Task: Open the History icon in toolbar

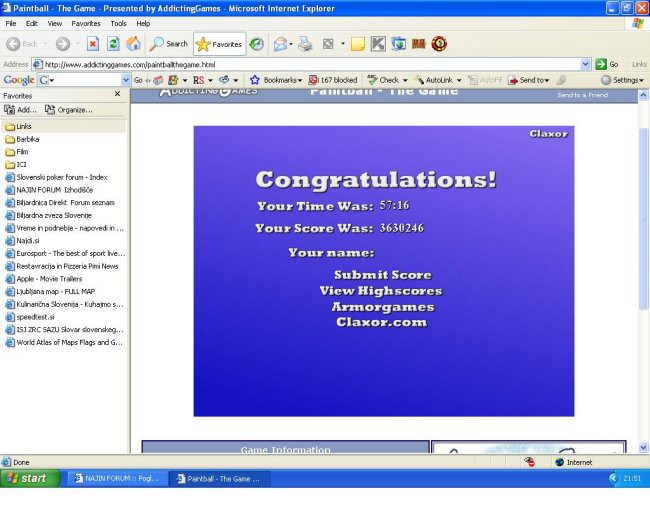Action: pos(257,44)
